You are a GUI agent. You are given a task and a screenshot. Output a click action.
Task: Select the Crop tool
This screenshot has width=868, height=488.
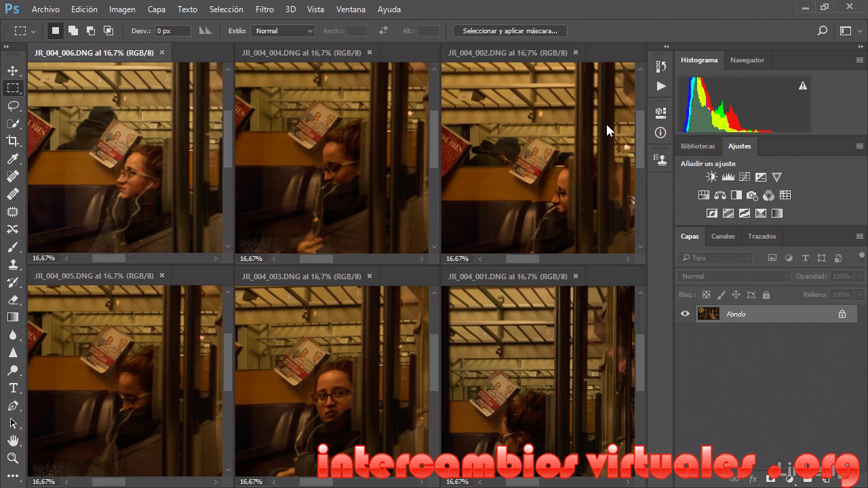click(x=13, y=141)
